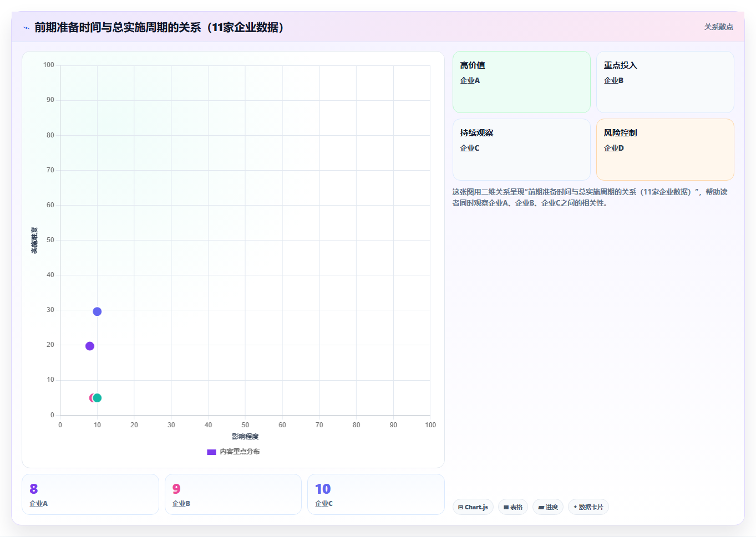The height and width of the screenshot is (537, 756).
Task: Click the icon inside the 进度 chip
Action: coord(541,507)
